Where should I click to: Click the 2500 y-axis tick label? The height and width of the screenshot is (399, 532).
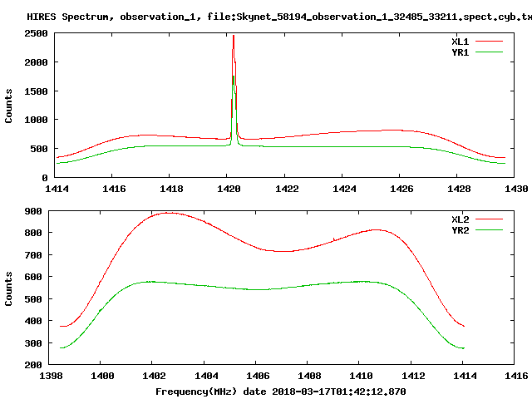36,33
